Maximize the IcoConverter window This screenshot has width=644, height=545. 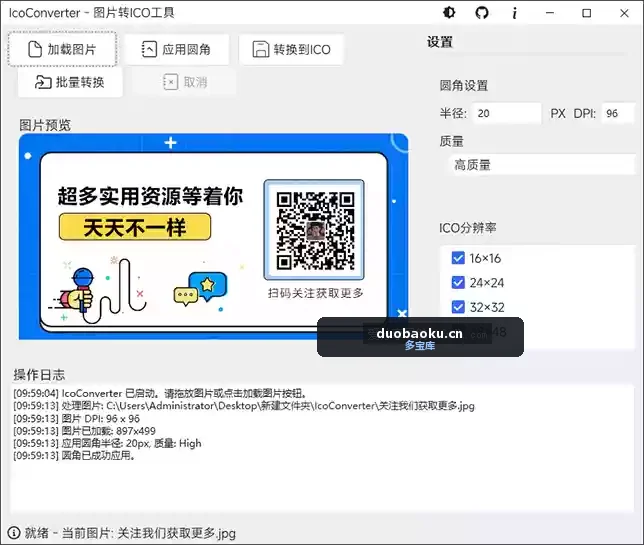point(586,13)
